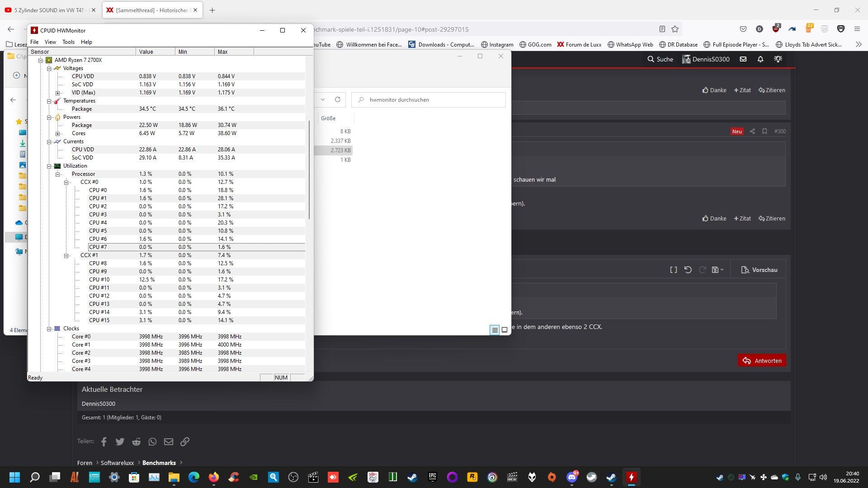Open the File menu in HWMonitor
Screen dimensions: 868x488
point(34,42)
